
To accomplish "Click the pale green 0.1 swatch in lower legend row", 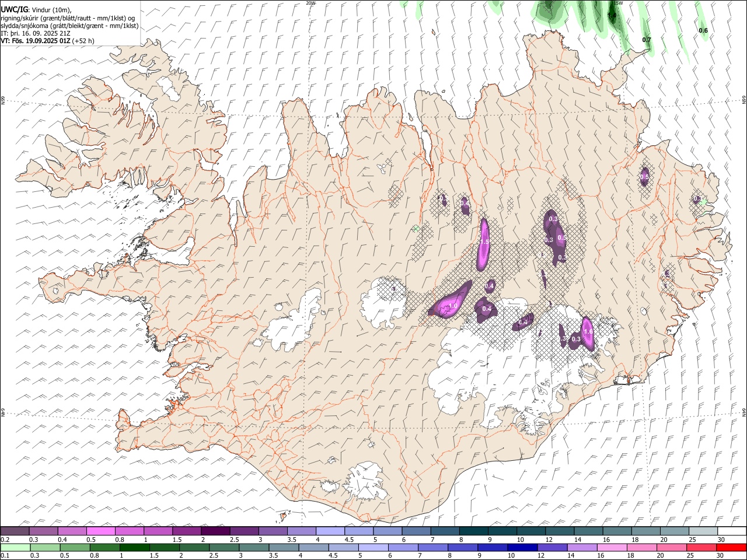I will (x=15, y=548).
